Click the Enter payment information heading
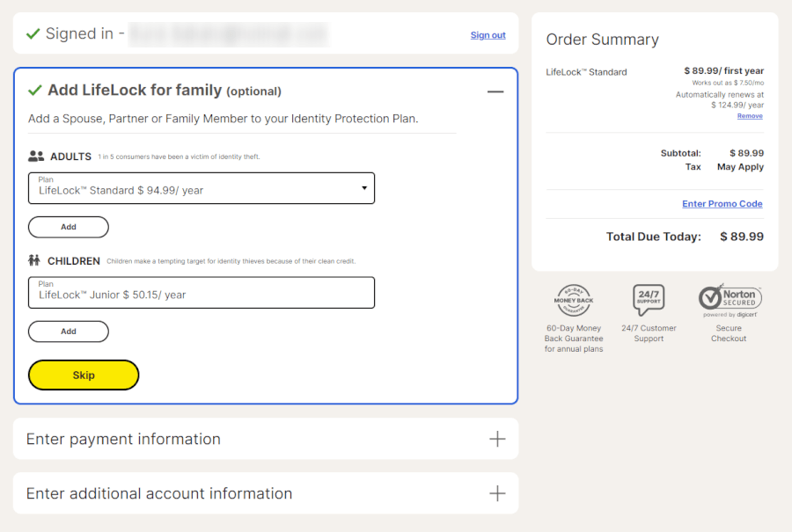 (x=123, y=439)
